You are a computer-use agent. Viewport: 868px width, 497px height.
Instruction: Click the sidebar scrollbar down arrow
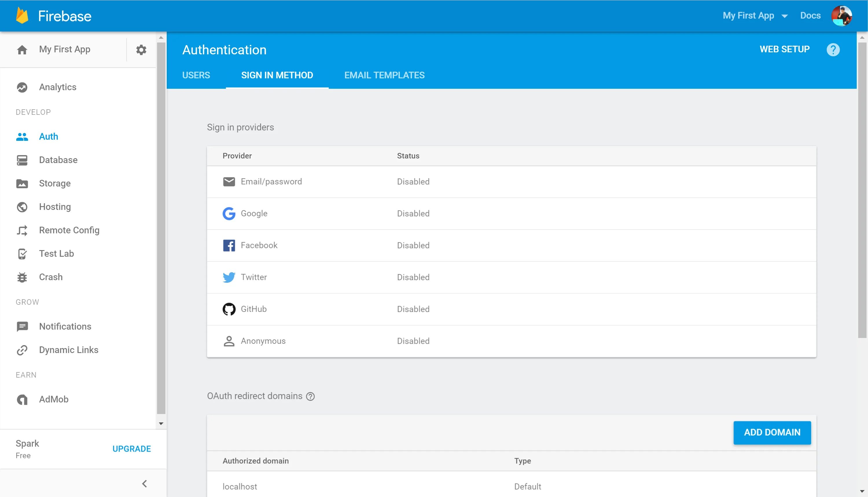[x=161, y=424]
